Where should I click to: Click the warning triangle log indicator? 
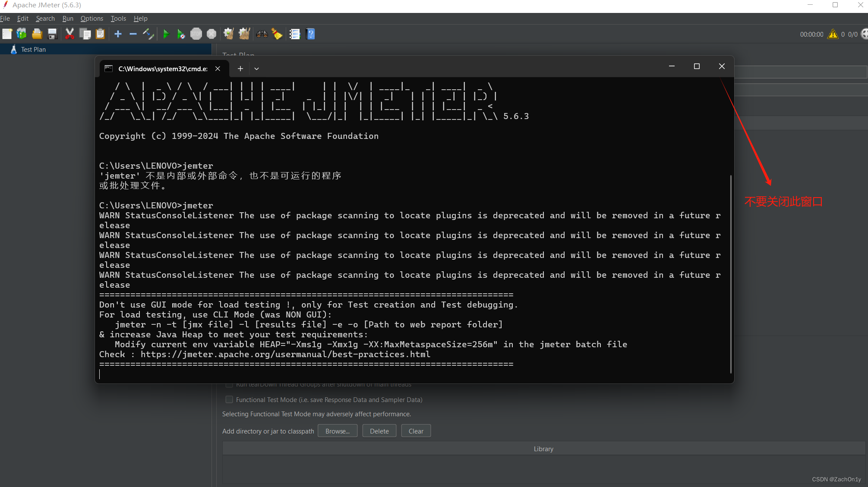point(833,34)
